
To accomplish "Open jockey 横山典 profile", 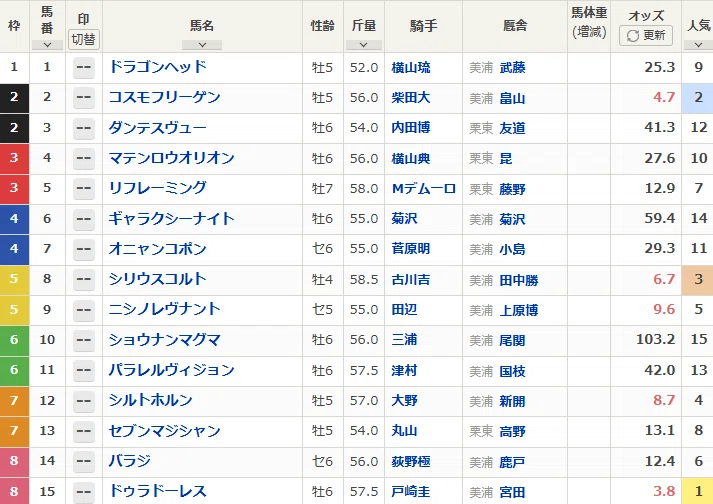I will point(411,158).
